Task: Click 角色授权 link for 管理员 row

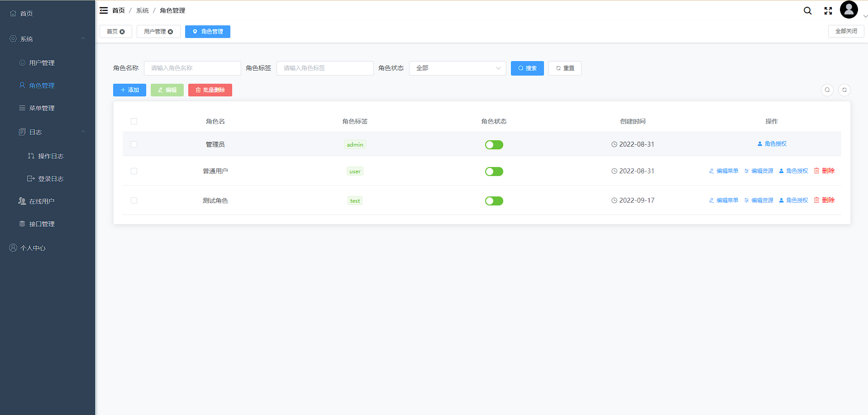Action: click(x=772, y=143)
